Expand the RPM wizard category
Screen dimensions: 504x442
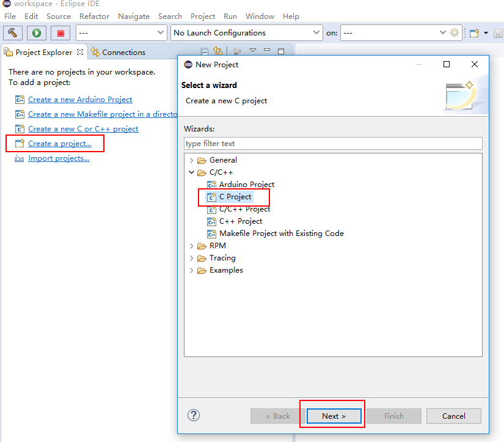[192, 246]
